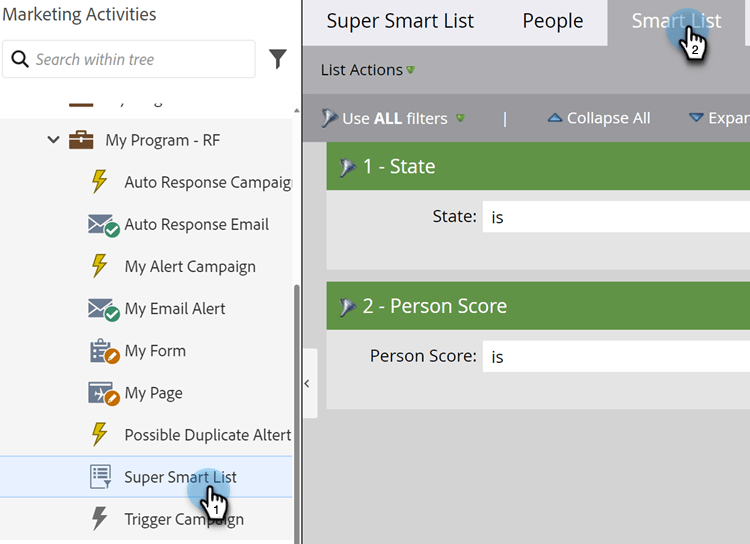Viewport: 750px width, 544px height.
Task: Click the grey Trigger Campaign lightning icon
Action: pos(99,519)
